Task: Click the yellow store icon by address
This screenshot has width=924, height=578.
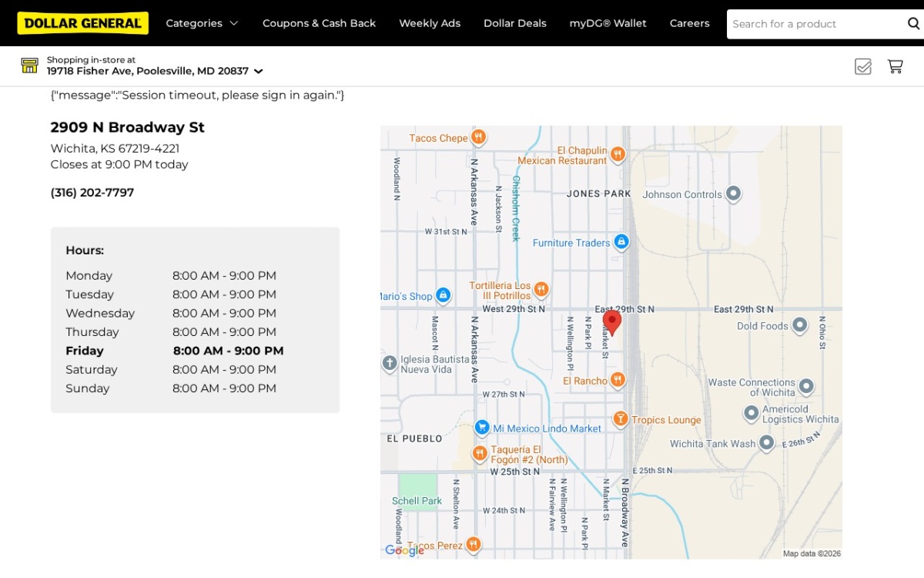Action: 29,66
